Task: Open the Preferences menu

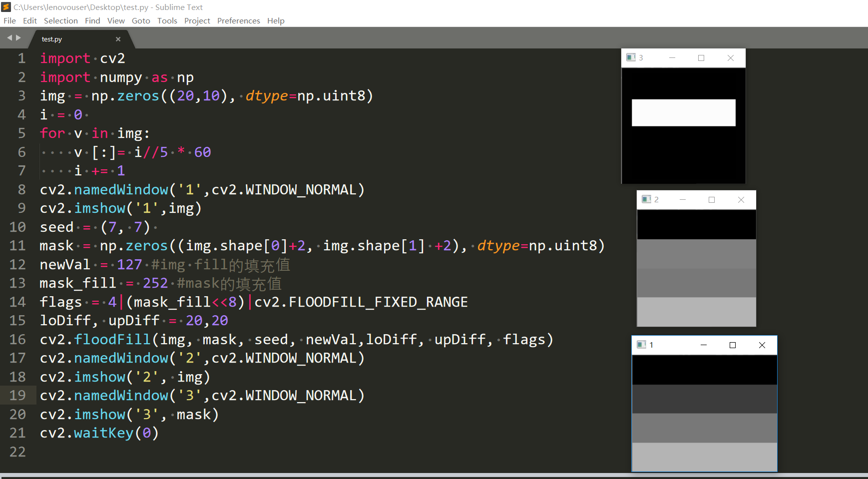Action: pyautogui.click(x=239, y=20)
